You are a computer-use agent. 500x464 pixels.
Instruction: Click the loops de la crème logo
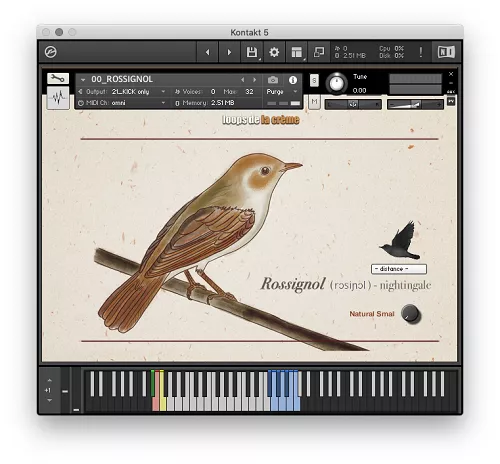tap(261, 120)
